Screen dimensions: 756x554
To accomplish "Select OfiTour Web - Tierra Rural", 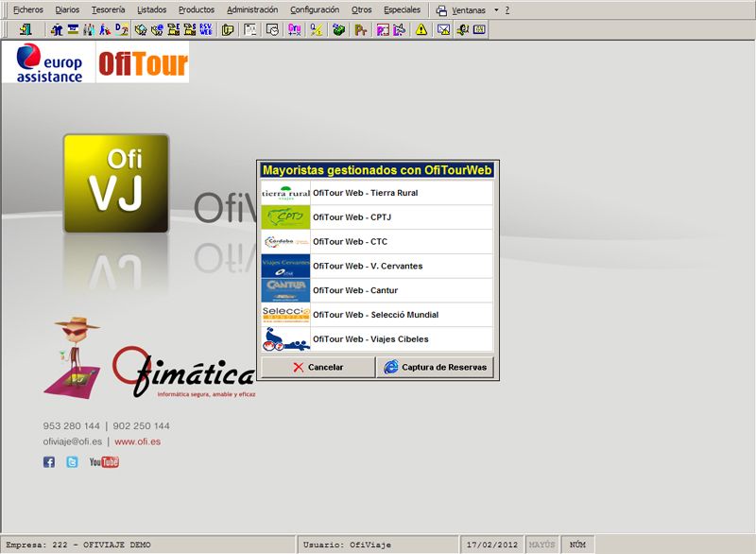I will point(377,193).
